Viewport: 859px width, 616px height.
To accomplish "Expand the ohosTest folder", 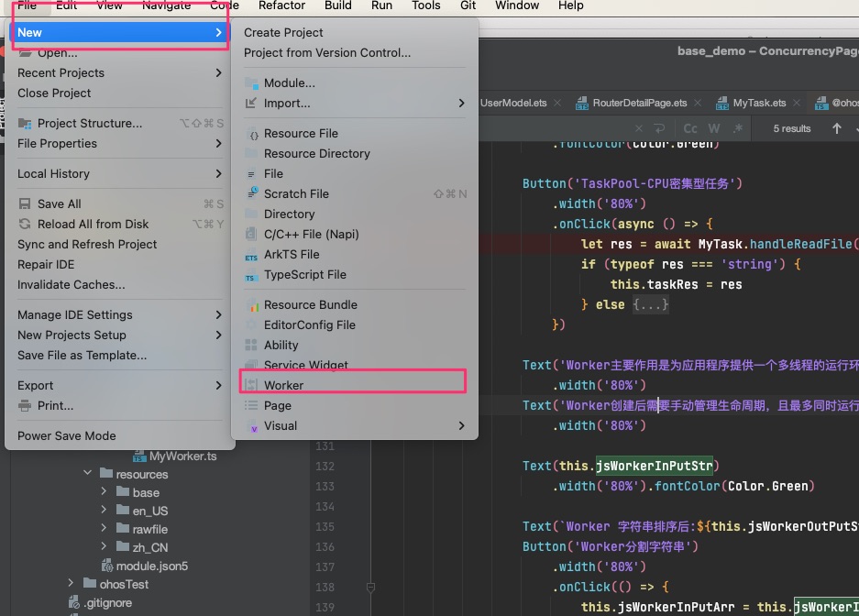I will (71, 584).
